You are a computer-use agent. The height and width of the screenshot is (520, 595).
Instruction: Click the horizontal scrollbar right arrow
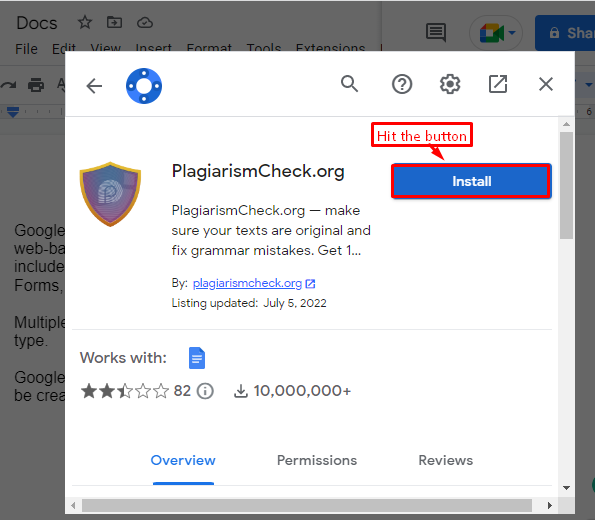(x=549, y=505)
